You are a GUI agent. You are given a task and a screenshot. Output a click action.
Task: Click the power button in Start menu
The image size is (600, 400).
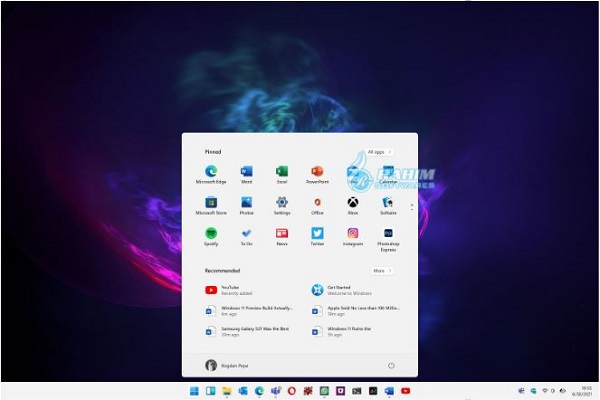pos(390,365)
